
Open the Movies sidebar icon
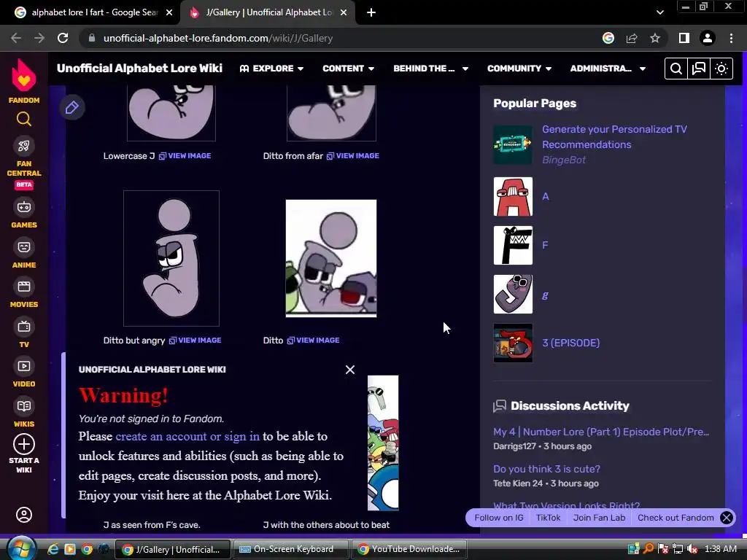click(24, 287)
